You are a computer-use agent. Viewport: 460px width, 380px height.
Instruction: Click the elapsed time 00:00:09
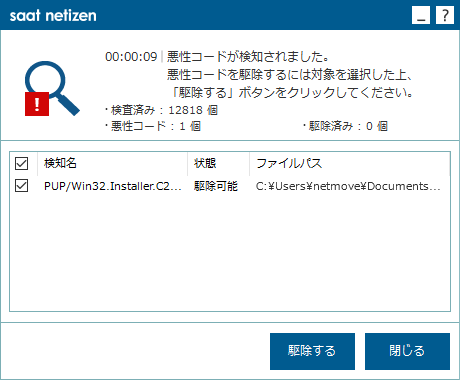tap(131, 57)
